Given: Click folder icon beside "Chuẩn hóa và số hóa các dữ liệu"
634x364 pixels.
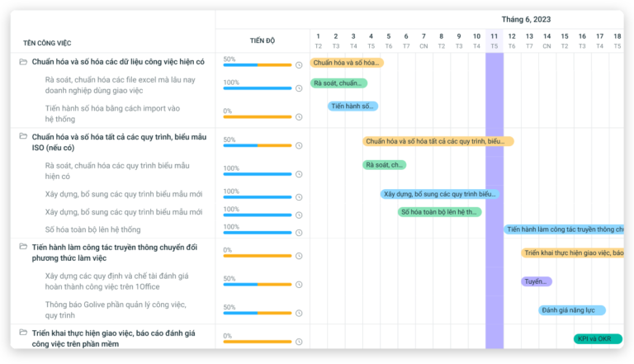Looking at the screenshot, I should pyautogui.click(x=23, y=62).
